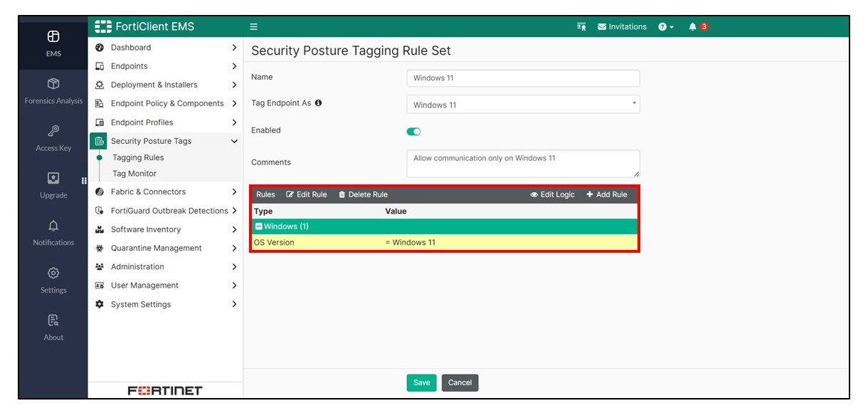Click the Software Inventory icon
The height and width of the screenshot is (418, 868).
tap(100, 229)
